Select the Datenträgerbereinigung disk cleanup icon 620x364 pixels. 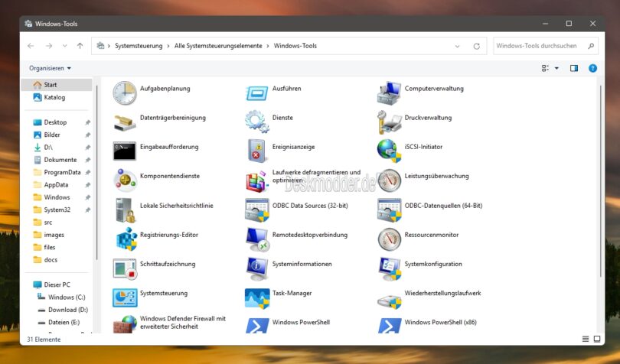pos(125,122)
